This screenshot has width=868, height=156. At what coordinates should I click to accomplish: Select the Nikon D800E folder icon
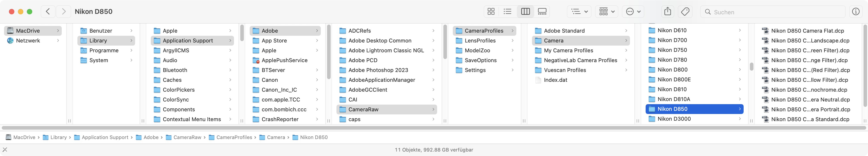pos(652,80)
